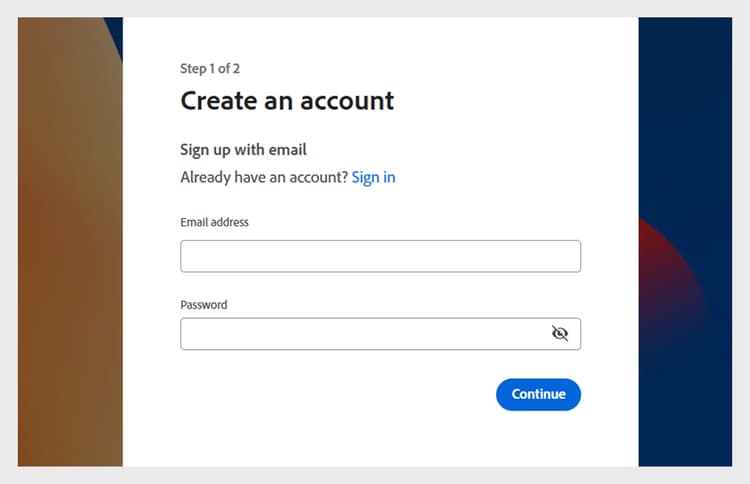Click the "Create an account" heading

click(x=287, y=100)
